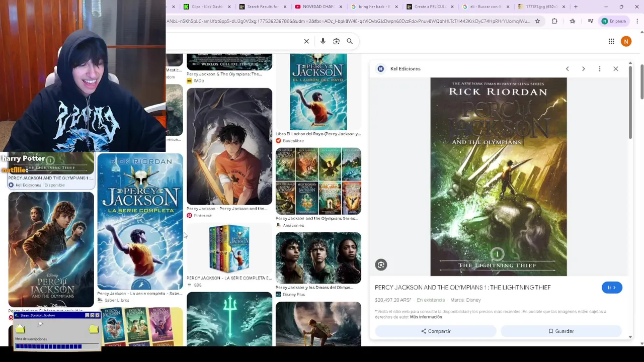Close the Stream_Donation_Goal.exe overlay window
This screenshot has width=644, height=362.
click(97, 315)
